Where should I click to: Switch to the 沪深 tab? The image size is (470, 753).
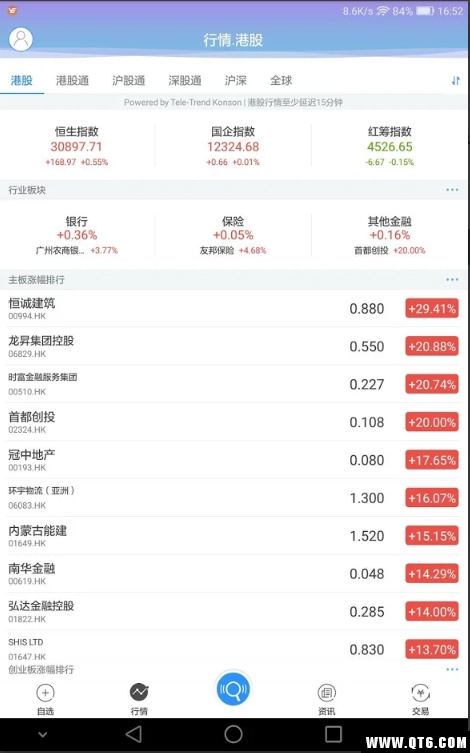[x=236, y=80]
